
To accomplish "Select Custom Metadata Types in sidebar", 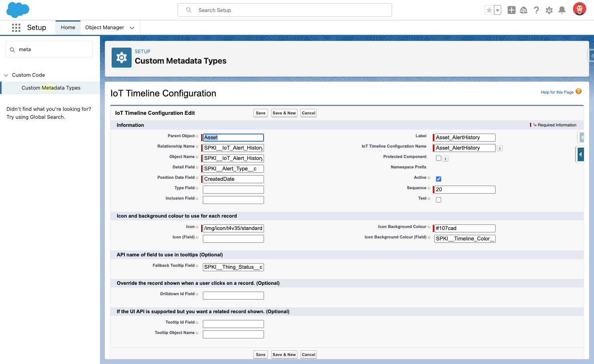I will [51, 88].
